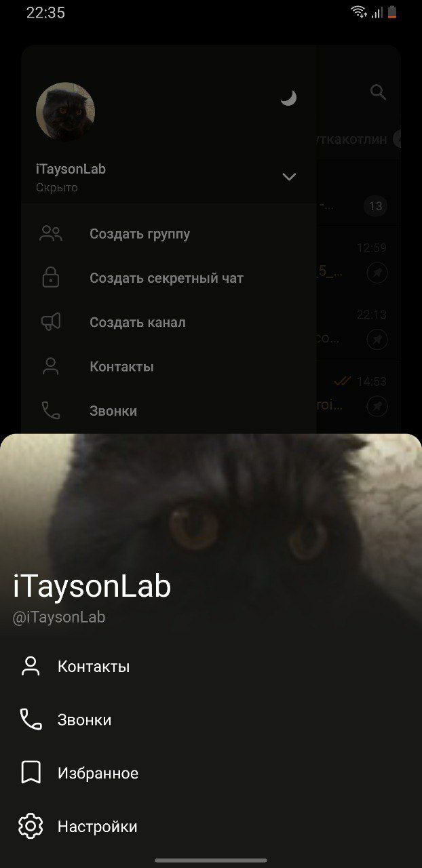Tap the secret chat lock icon
This screenshot has width=422, height=868.
tap(51, 278)
